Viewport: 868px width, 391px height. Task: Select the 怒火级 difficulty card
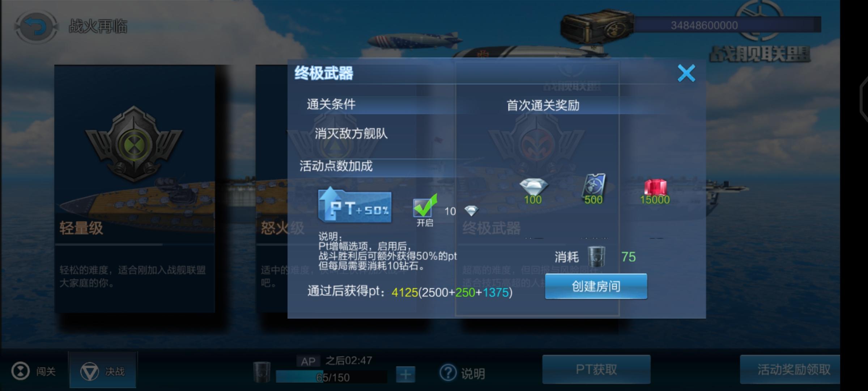pos(272,189)
